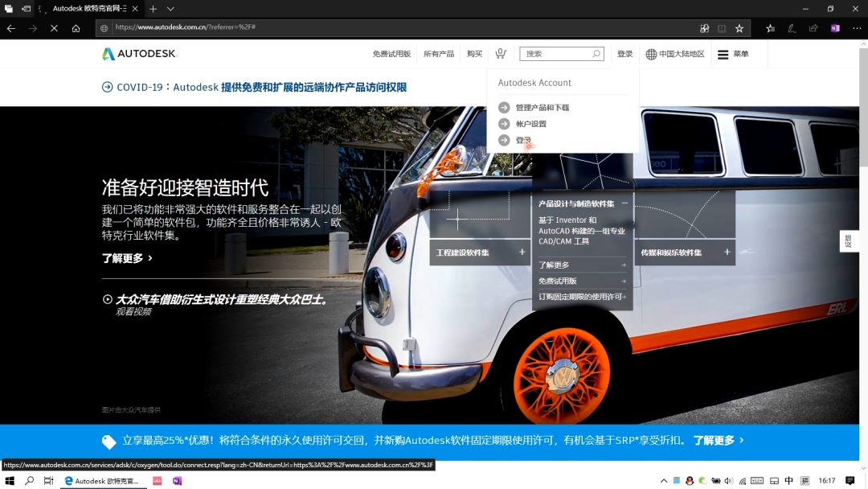Add page to favorites star
The width and height of the screenshot is (868, 489).
click(x=739, y=28)
